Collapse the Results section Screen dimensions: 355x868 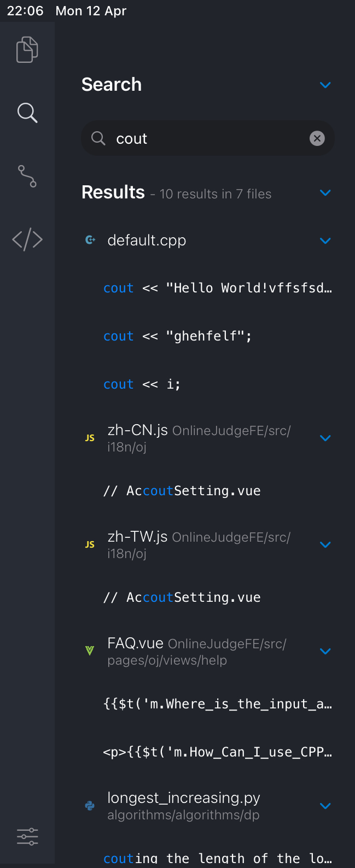[325, 192]
